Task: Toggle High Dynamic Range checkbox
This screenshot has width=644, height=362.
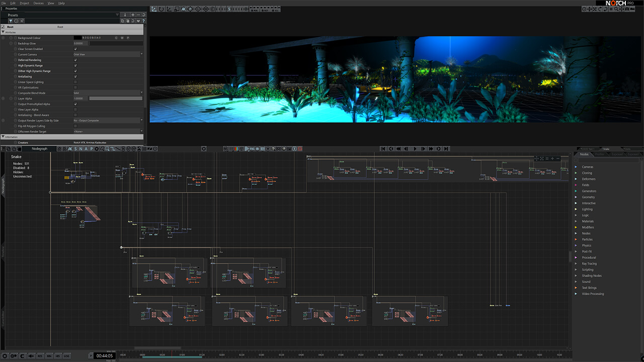Action: click(x=75, y=65)
